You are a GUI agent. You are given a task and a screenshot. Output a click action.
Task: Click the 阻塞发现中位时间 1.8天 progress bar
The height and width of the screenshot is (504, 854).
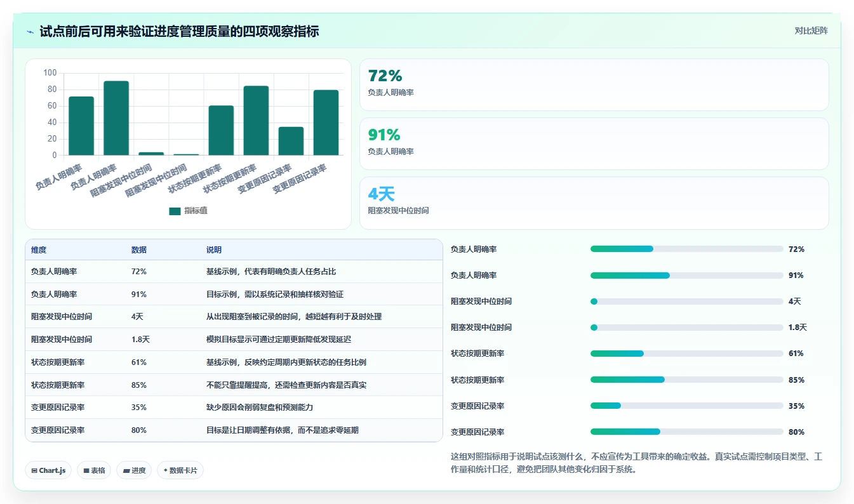pyautogui.click(x=686, y=327)
